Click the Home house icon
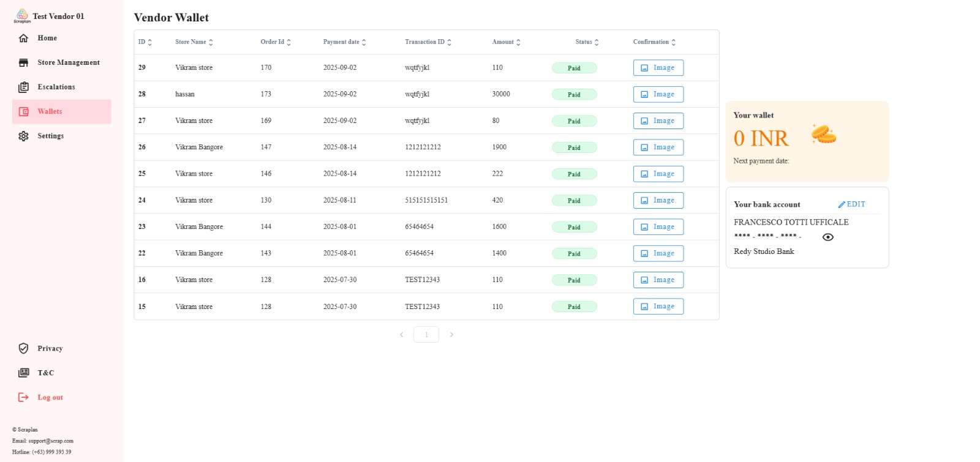980x462 pixels. (23, 38)
